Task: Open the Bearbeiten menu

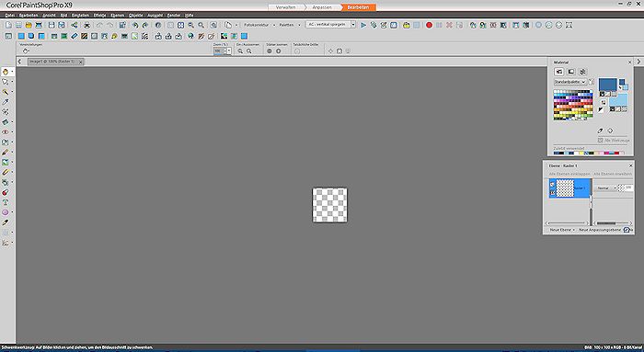Action: [x=29, y=16]
